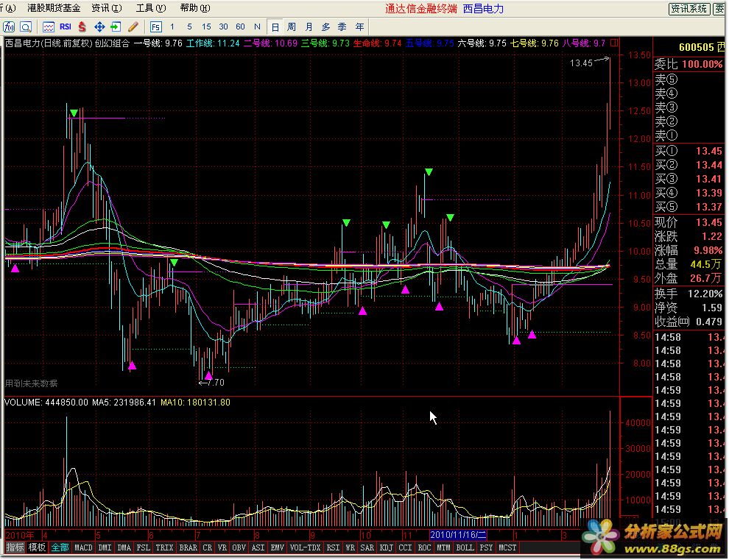Select the 指标 tab
Viewport: 729px width, 560px height.
pyautogui.click(x=15, y=547)
